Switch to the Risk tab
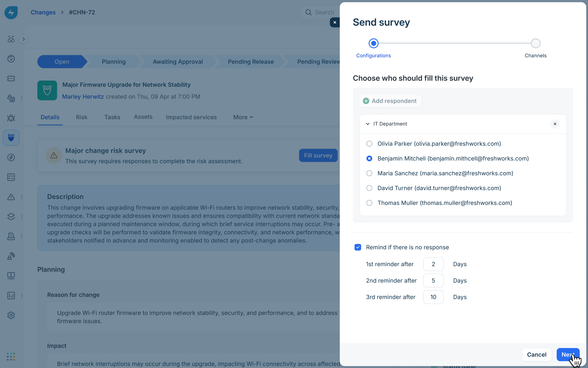The height and width of the screenshot is (368, 588). [81, 117]
